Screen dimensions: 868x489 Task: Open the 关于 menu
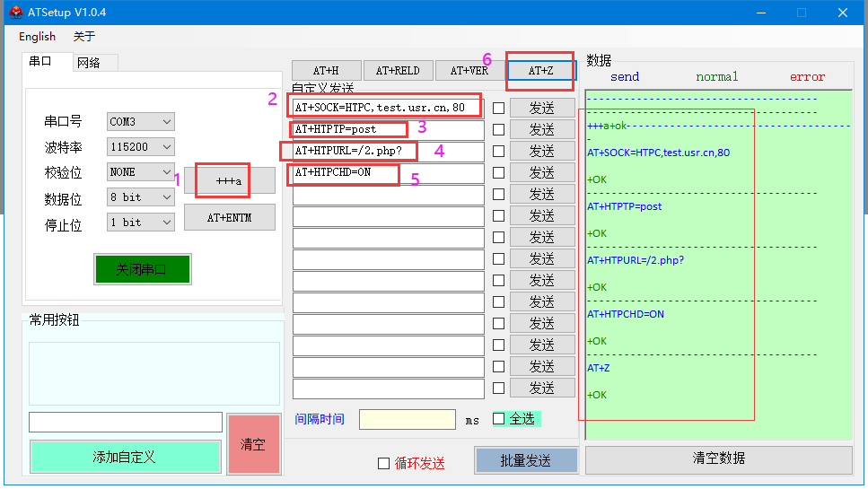(x=83, y=37)
